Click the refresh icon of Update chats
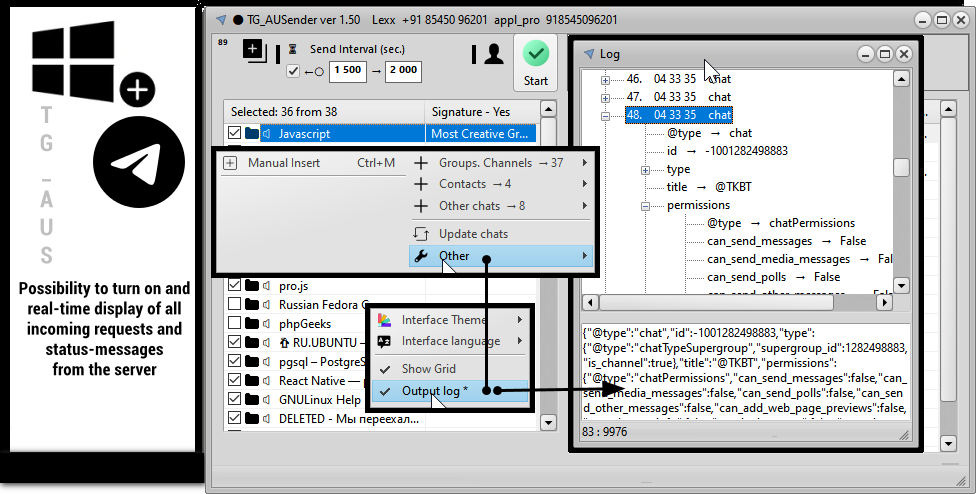Screen dimensions: 976x494 (421, 234)
